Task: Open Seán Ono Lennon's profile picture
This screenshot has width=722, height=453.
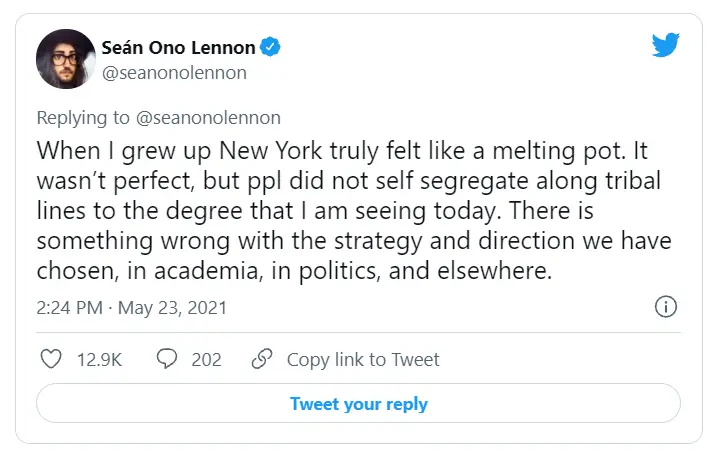Action: click(x=66, y=59)
